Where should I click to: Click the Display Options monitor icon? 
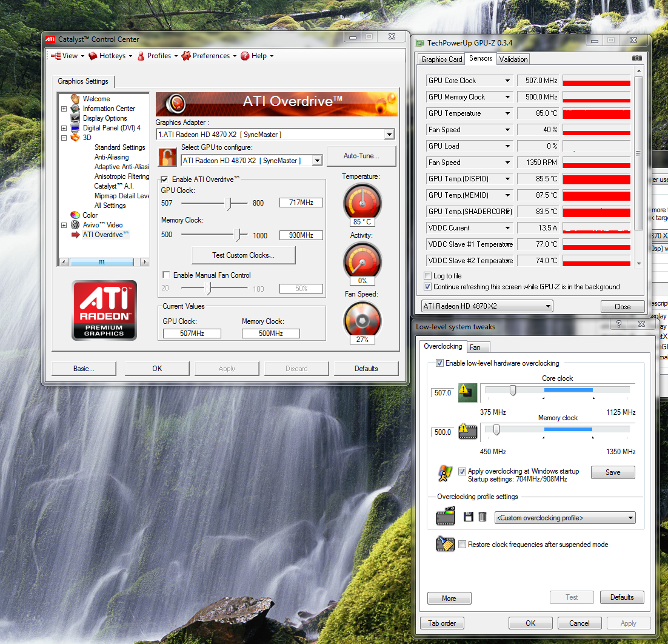(75, 118)
